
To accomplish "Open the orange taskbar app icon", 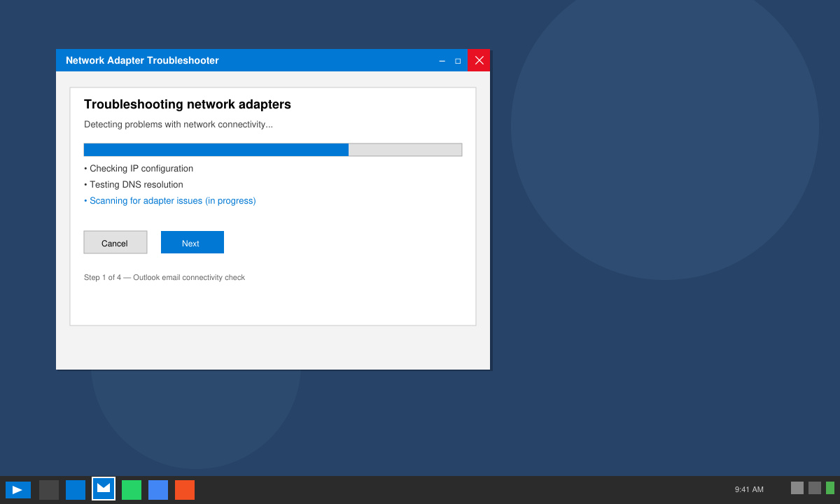I will coord(185,490).
